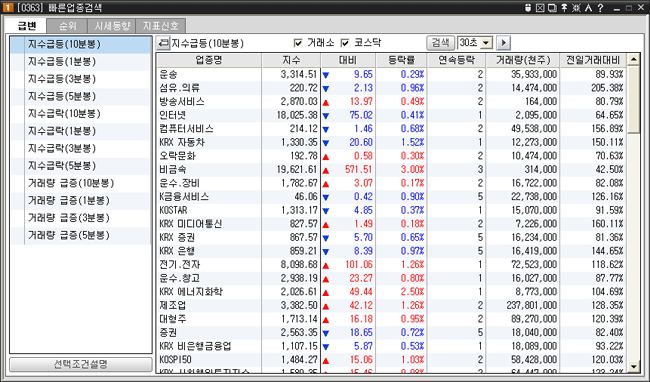Select the 지표신호 tab
Screen dimensions: 650x382
(161, 26)
